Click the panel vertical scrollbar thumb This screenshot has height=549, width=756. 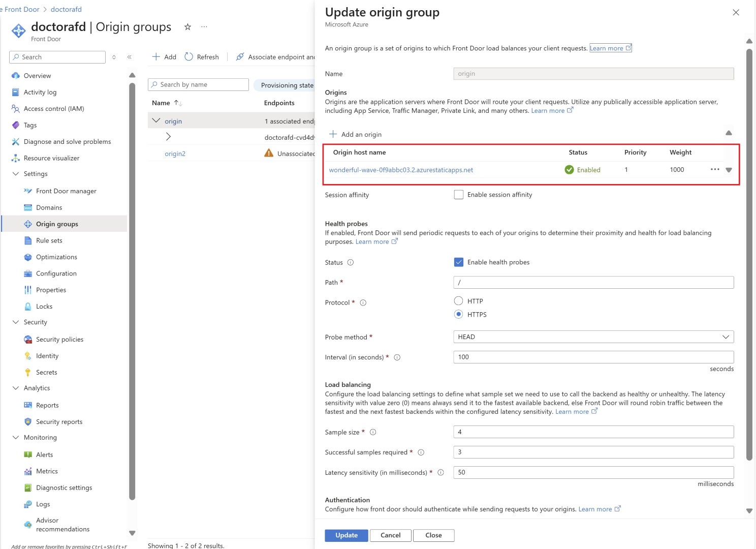pos(749,254)
